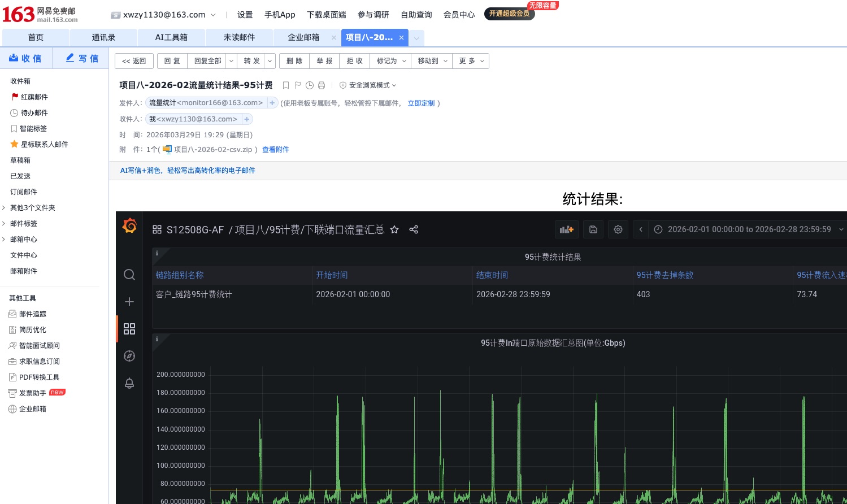Print the email via printer icon

(322, 85)
